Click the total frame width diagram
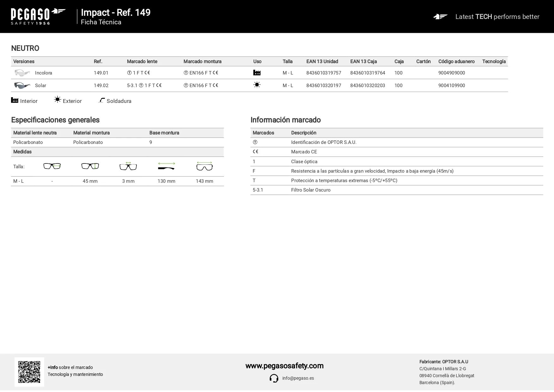Viewport: 554px width, 392px height. point(204,166)
